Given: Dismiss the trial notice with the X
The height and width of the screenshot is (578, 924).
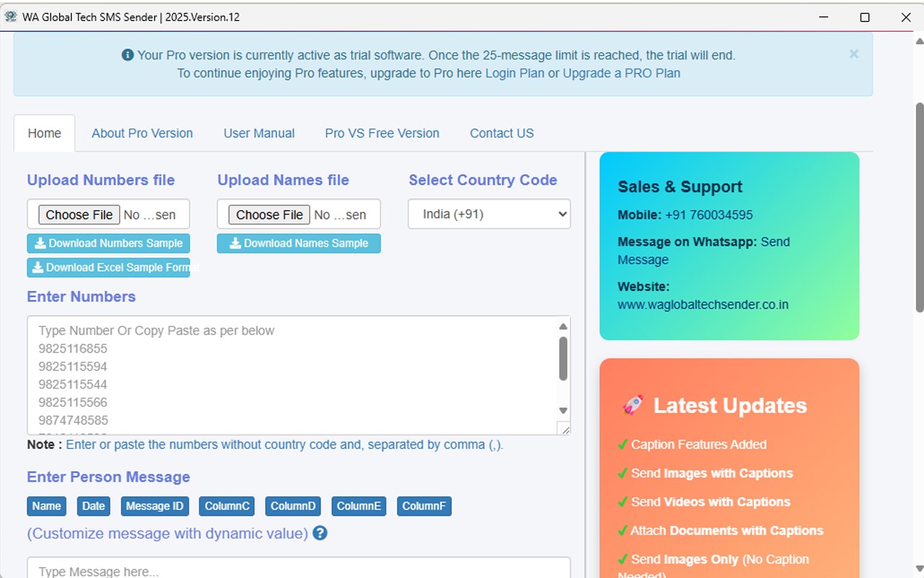Looking at the screenshot, I should (x=854, y=54).
